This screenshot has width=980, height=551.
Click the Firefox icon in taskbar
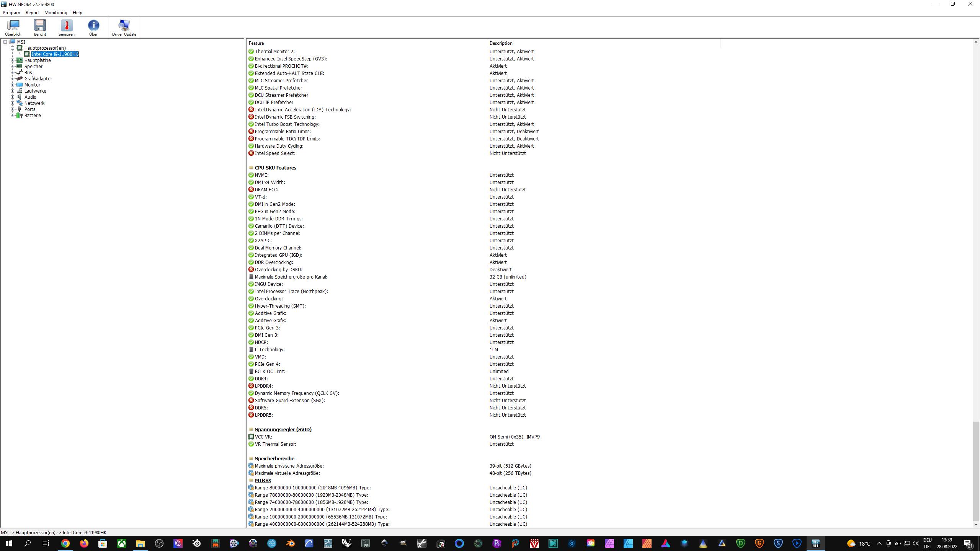pos(84,543)
